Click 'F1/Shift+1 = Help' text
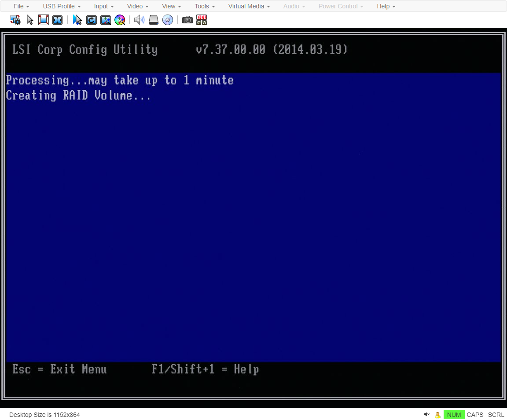This screenshot has width=507, height=420. point(206,369)
